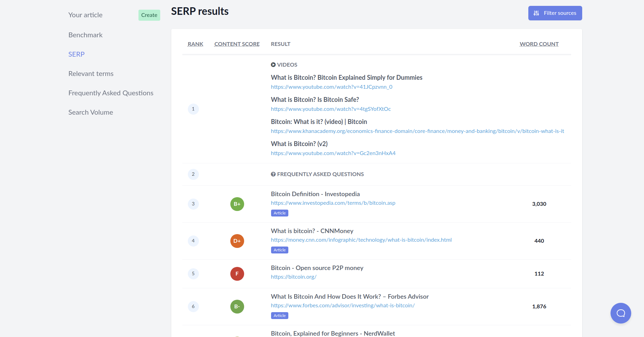Click the Frequently Asked Questions question mark icon

tap(273, 174)
